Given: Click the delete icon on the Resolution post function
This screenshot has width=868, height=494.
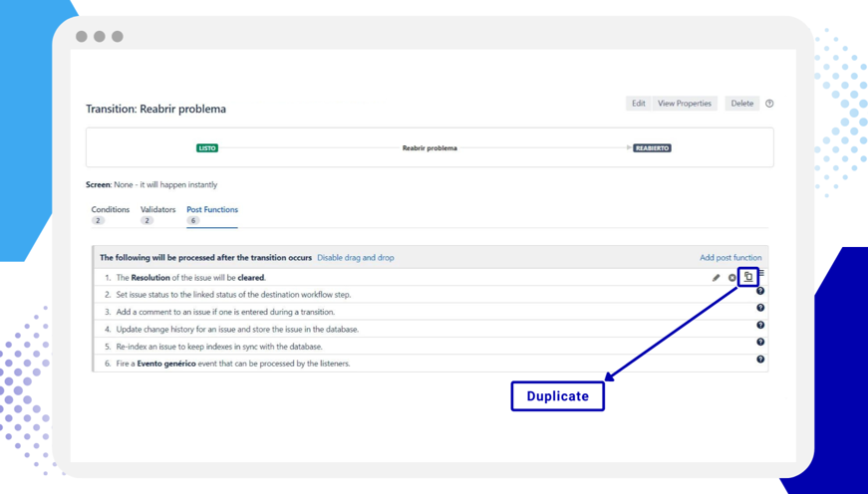Looking at the screenshot, I should coord(731,278).
